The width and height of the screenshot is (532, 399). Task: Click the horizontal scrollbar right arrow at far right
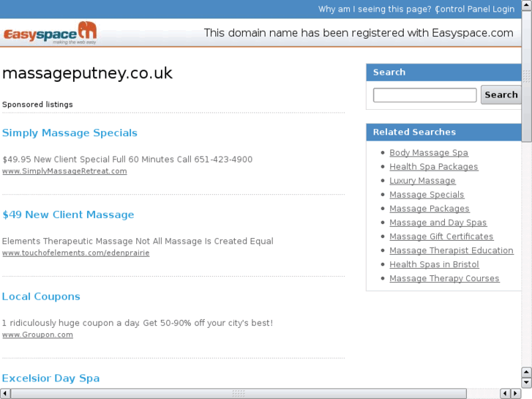pos(516,394)
